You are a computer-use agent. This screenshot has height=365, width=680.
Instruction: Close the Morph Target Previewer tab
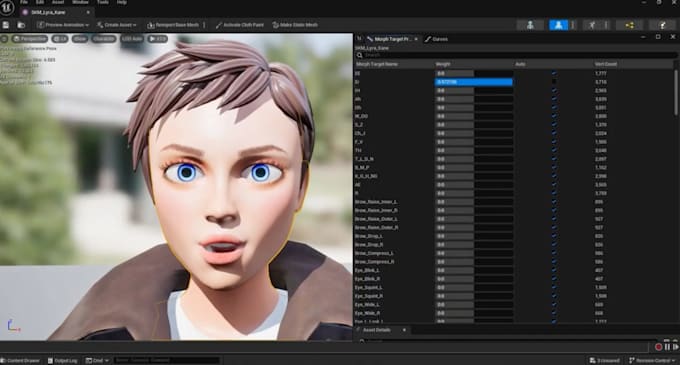click(416, 39)
